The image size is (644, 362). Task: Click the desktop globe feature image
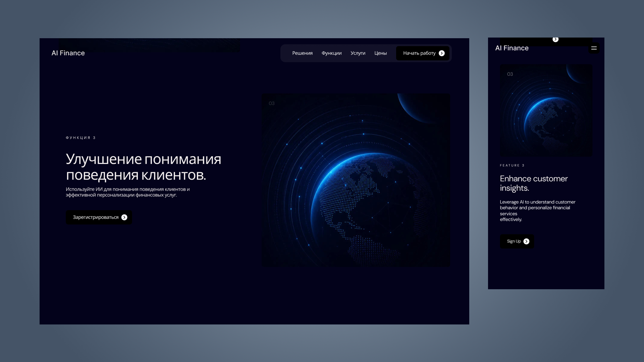[356, 180]
